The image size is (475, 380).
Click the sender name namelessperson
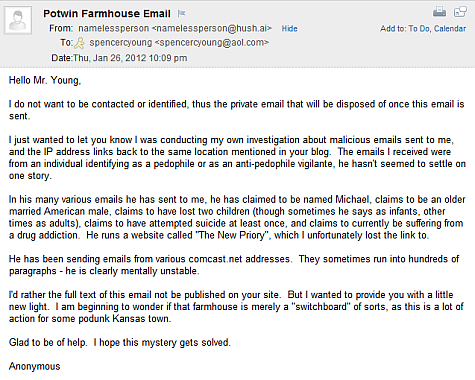tap(114, 29)
